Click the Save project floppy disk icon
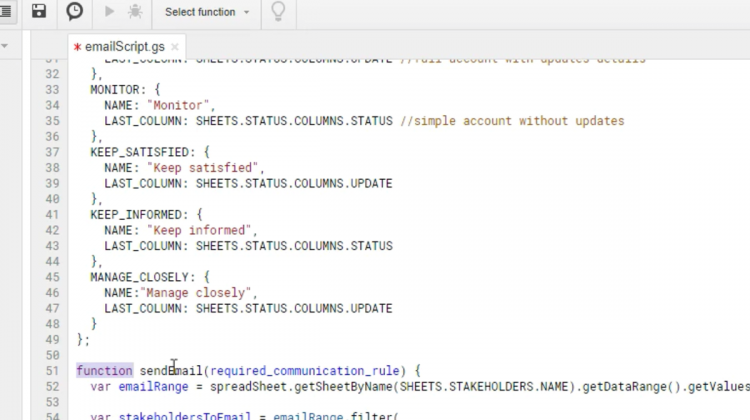The image size is (750, 420). click(x=39, y=11)
